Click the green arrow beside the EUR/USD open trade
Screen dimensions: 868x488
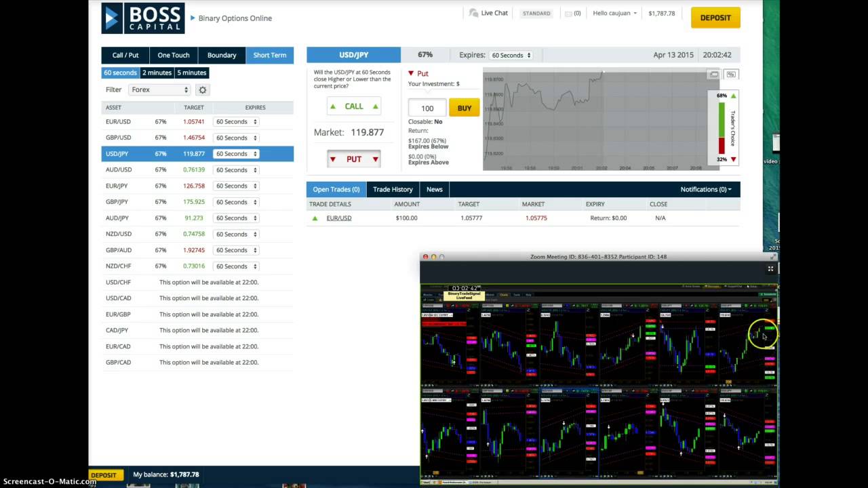tap(315, 218)
